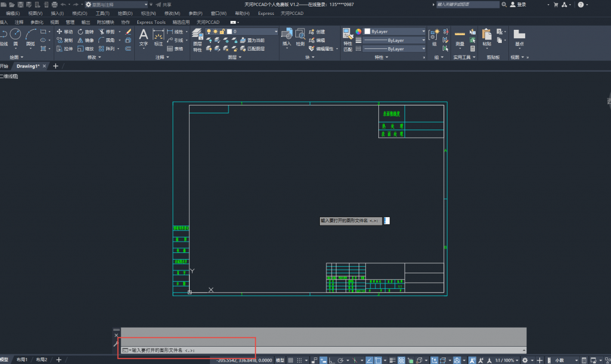Activate the Array (阵列) tool
Image resolution: width=611 pixels, height=364 pixels.
[107, 49]
